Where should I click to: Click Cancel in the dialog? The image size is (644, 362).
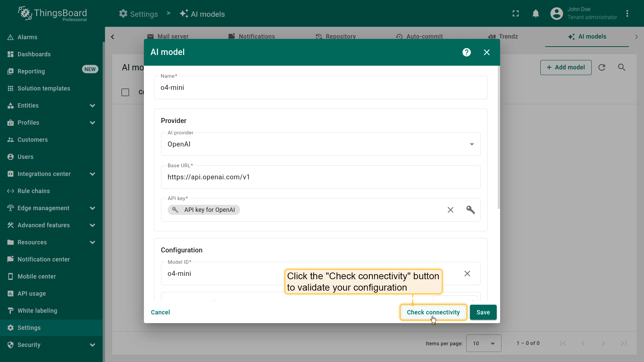pos(160,312)
